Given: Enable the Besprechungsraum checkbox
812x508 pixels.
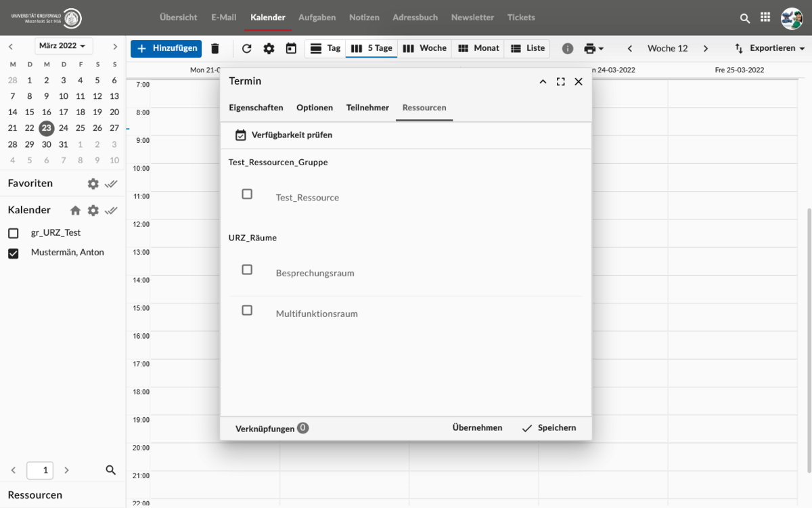Looking at the screenshot, I should coord(247,270).
